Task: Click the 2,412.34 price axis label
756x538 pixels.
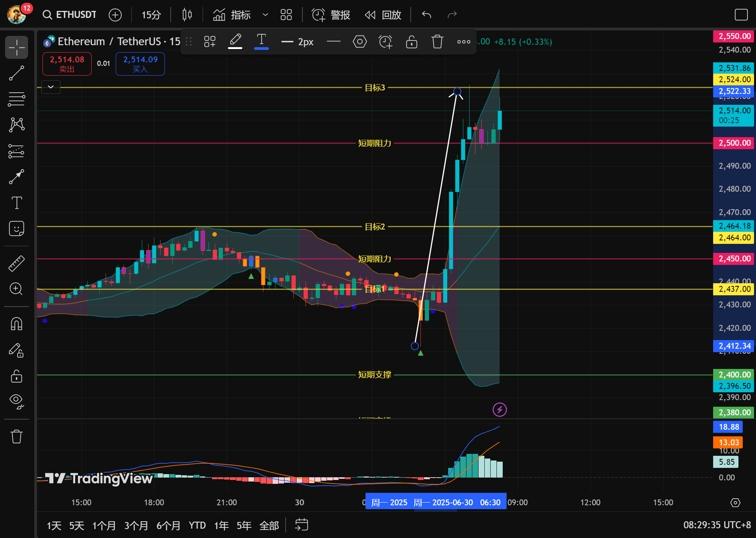Action: [x=733, y=346]
